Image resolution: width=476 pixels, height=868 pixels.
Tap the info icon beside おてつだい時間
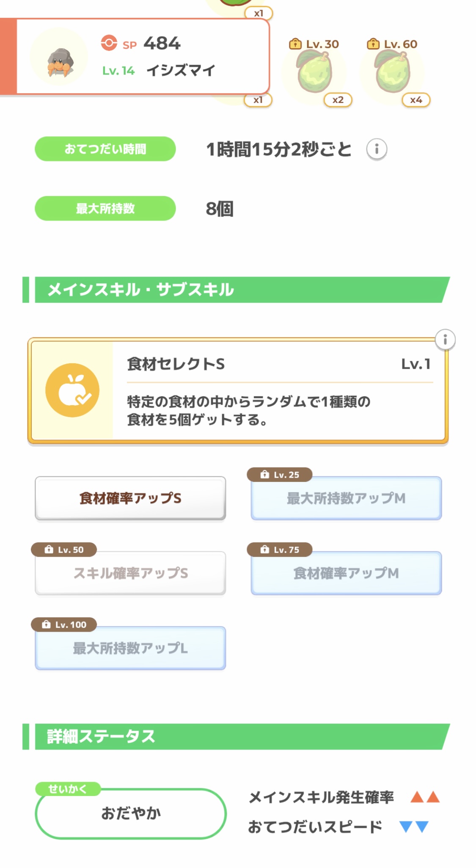pos(376,149)
